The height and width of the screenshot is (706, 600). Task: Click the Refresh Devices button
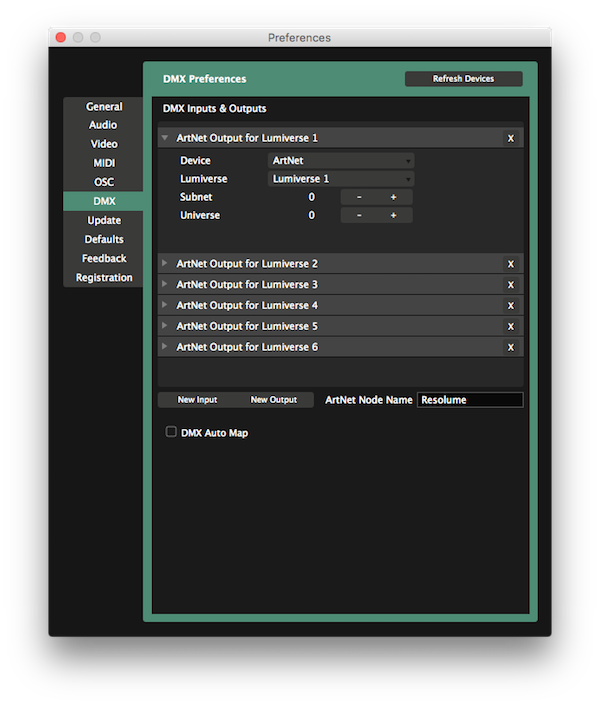pyautogui.click(x=463, y=78)
